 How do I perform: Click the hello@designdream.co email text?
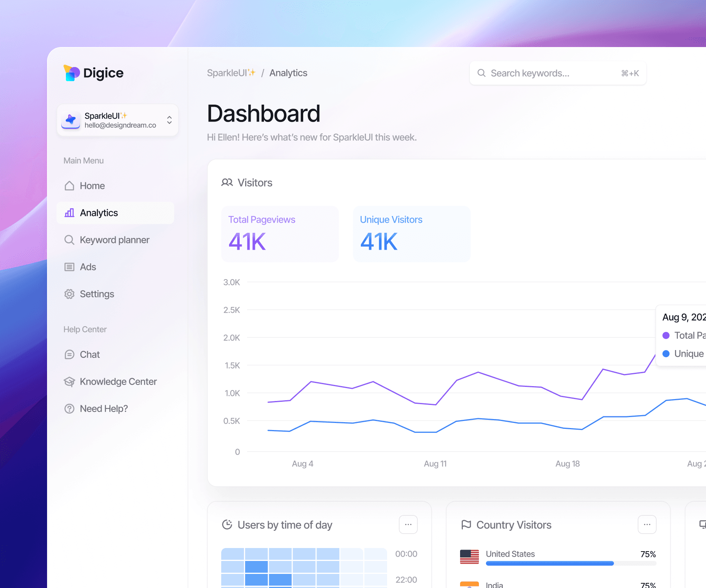click(x=120, y=125)
